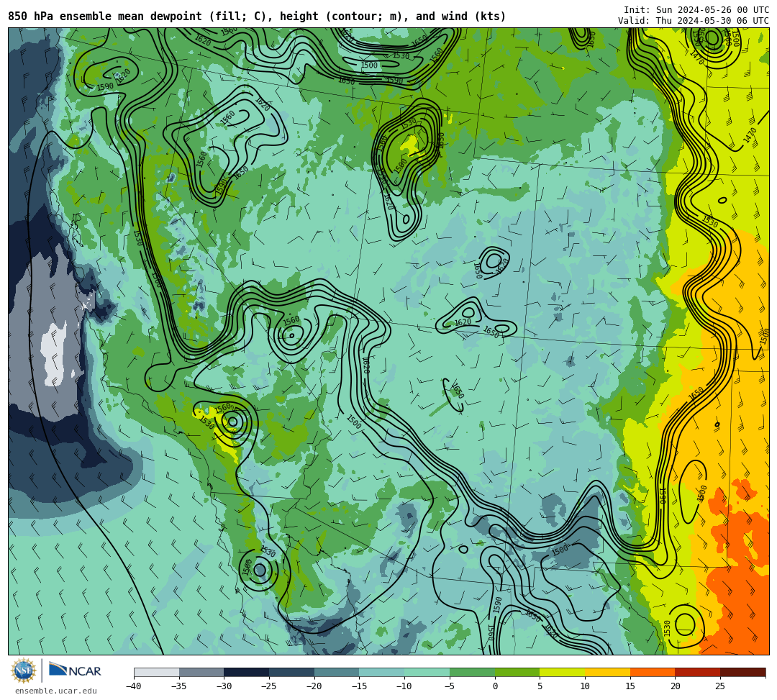The image size is (777, 700).
Task: Click the NCAR logo
Action: click(75, 671)
